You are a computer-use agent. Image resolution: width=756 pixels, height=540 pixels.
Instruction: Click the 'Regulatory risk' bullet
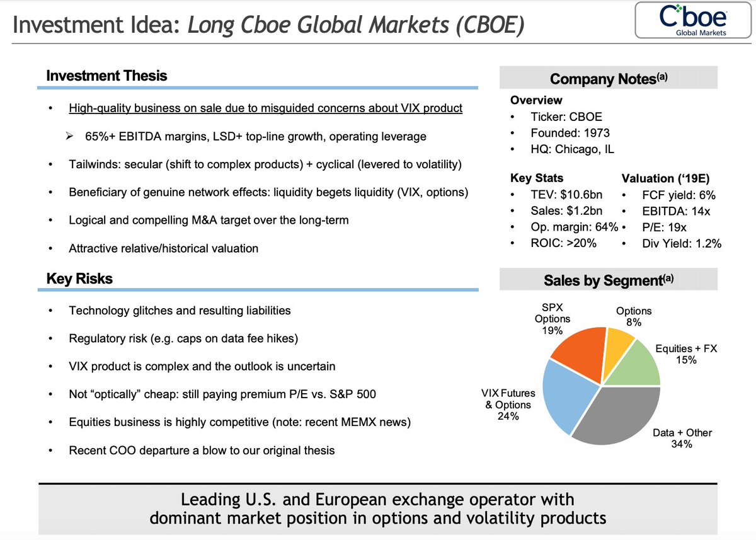183,338
